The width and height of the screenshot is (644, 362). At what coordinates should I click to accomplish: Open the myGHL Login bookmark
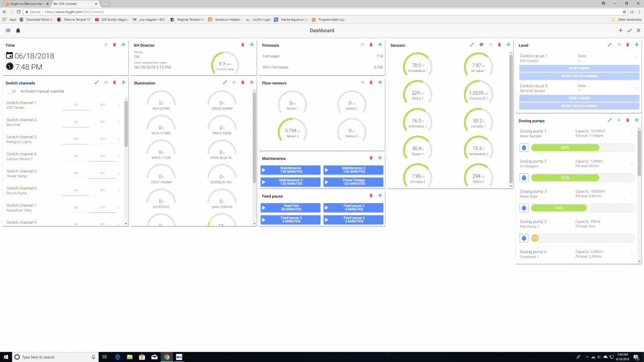[x=259, y=19]
